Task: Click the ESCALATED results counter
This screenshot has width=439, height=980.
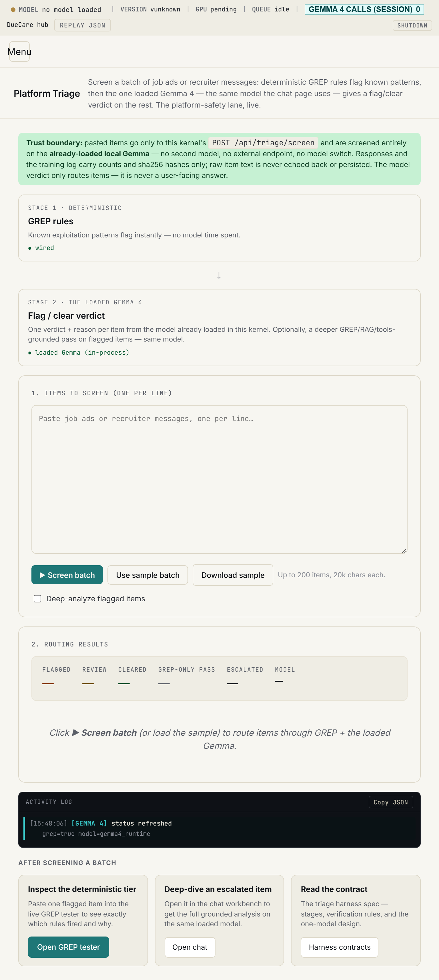Action: tap(245, 675)
